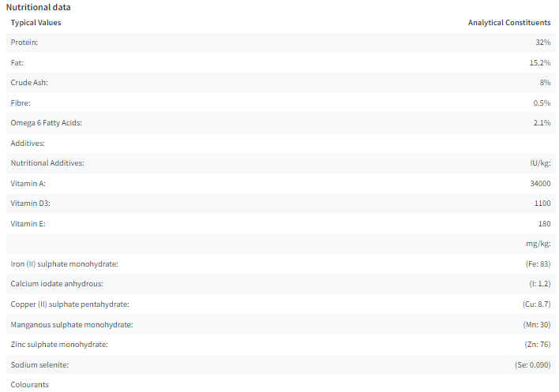
Task: Select the '(Fe: 83)' value
Action: 538,263
